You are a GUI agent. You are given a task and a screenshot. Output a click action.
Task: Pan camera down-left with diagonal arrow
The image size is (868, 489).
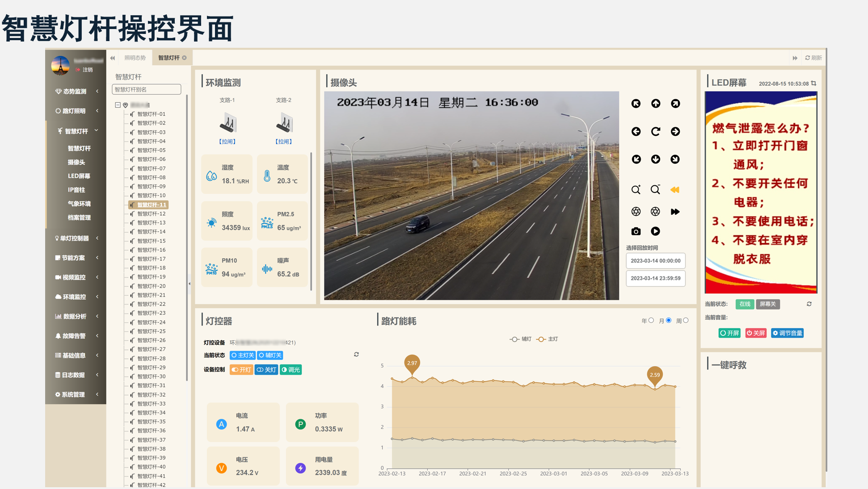click(636, 159)
